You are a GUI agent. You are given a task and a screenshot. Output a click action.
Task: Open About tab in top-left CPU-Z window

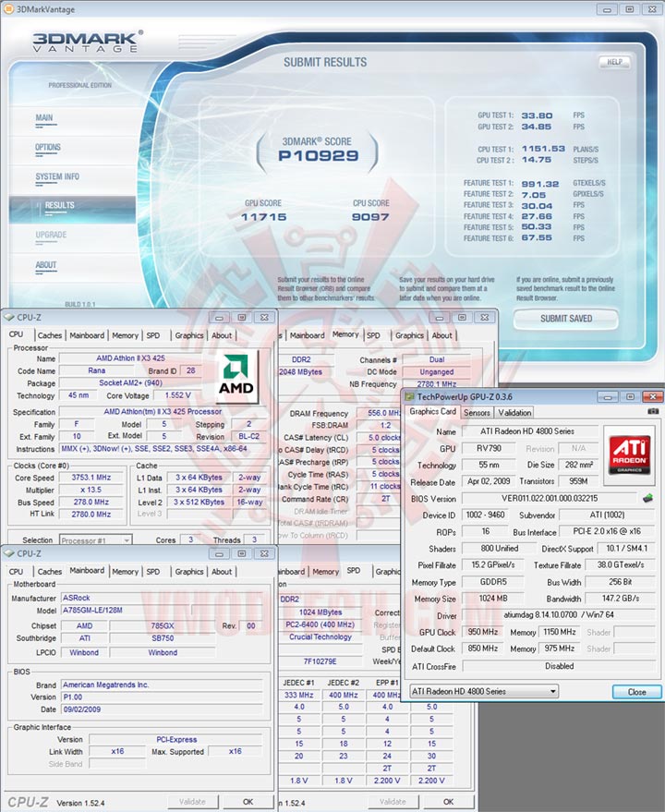(222, 335)
